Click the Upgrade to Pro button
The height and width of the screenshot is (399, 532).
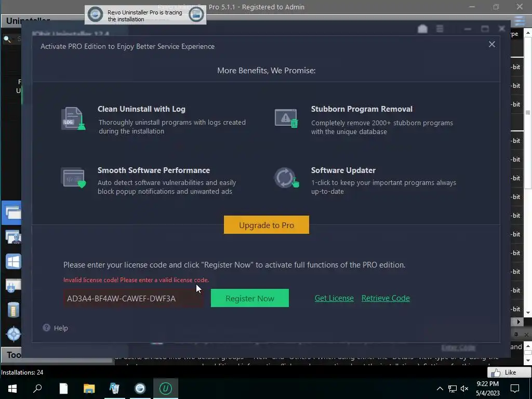click(267, 224)
